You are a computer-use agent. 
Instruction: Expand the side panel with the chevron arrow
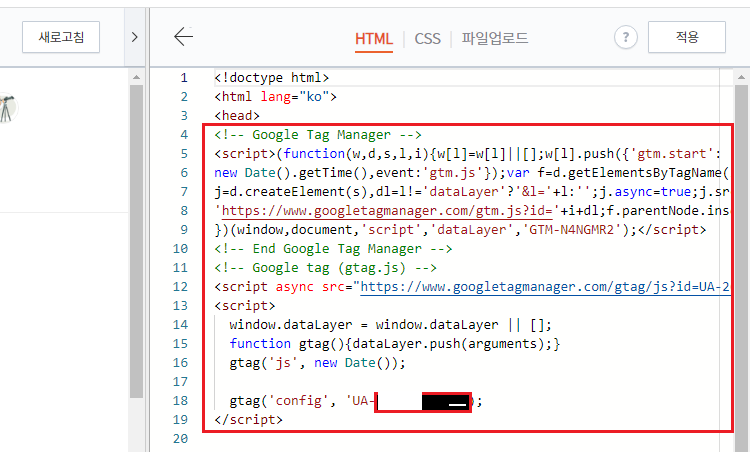(x=134, y=37)
